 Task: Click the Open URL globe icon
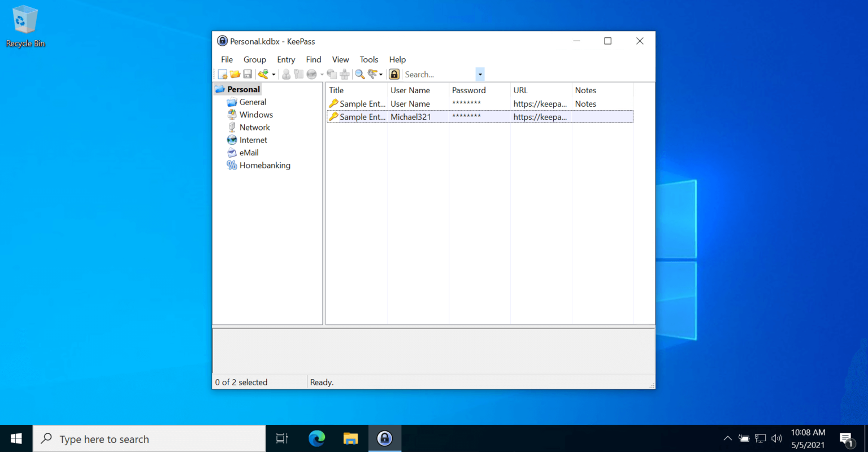pos(311,74)
